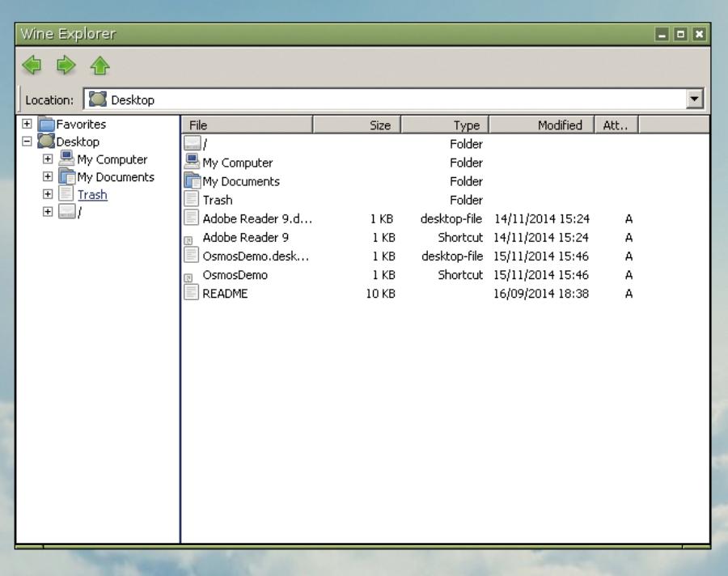This screenshot has width=728, height=576.
Task: Click the Wine Explorer title bar text
Action: click(x=68, y=34)
